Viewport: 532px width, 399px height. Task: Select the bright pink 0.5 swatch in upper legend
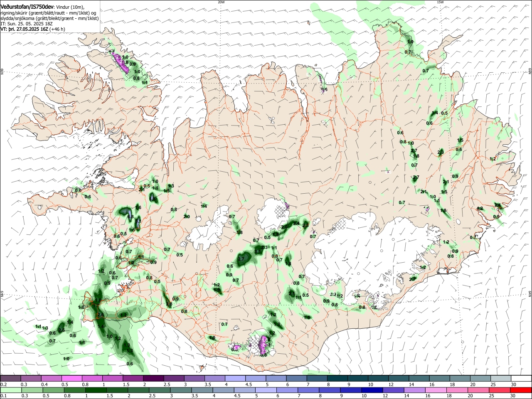click(x=72, y=379)
